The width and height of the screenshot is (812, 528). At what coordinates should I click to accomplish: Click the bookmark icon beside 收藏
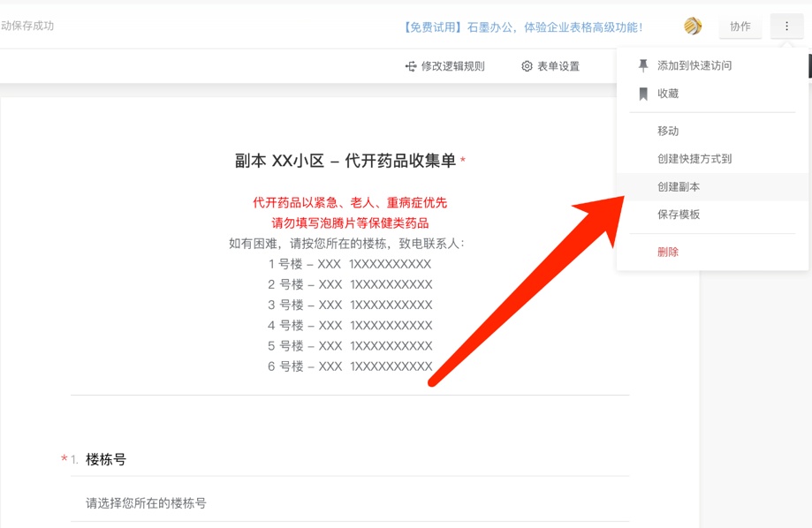(x=643, y=94)
